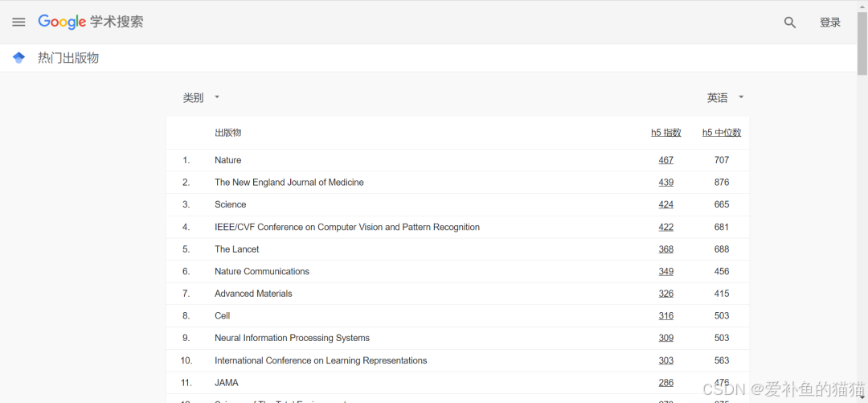Click the h5 指数 column header
The height and width of the screenshot is (403, 868).
(666, 133)
